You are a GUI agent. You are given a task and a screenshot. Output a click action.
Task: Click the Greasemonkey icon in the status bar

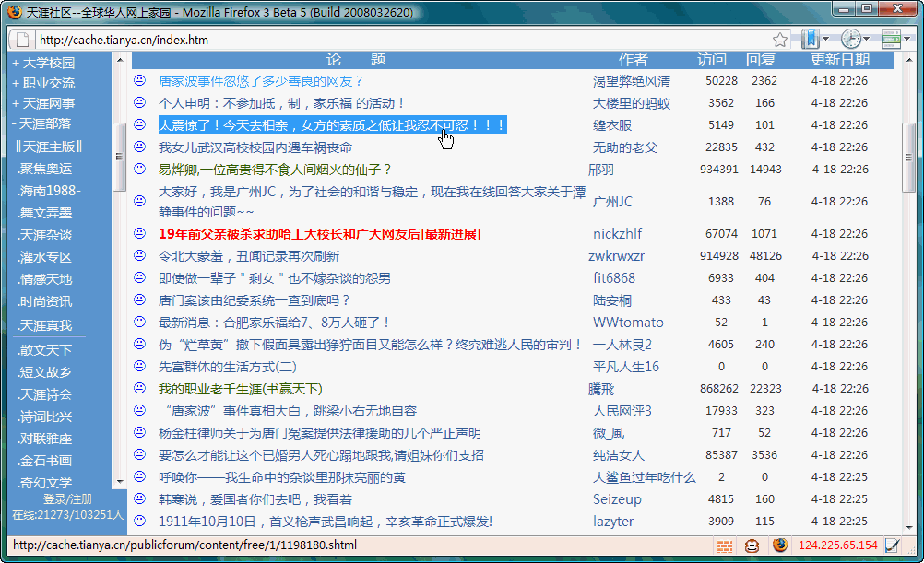(x=752, y=545)
